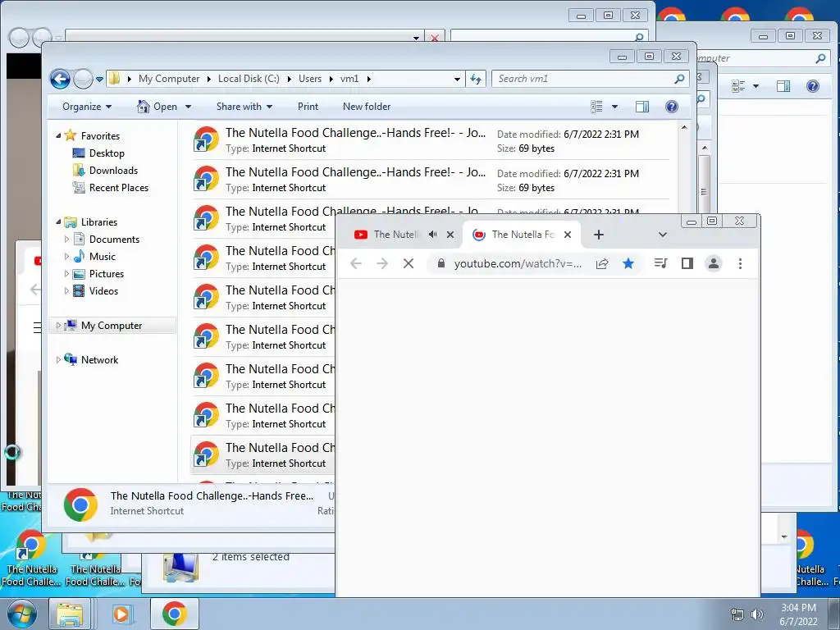Screen dimensions: 840x630
Task: Click the blue bookmark star
Action: pos(628,263)
